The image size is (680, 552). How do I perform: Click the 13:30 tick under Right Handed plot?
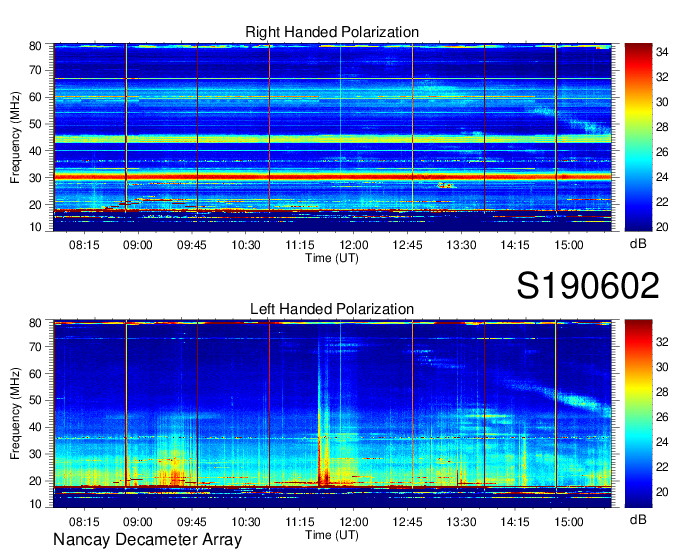(461, 245)
